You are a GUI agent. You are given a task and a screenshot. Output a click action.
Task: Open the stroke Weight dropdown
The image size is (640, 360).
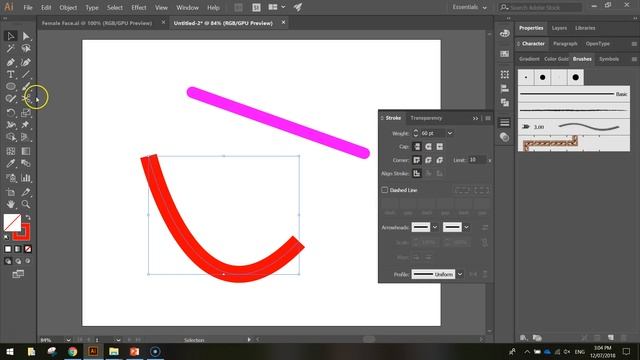[450, 133]
